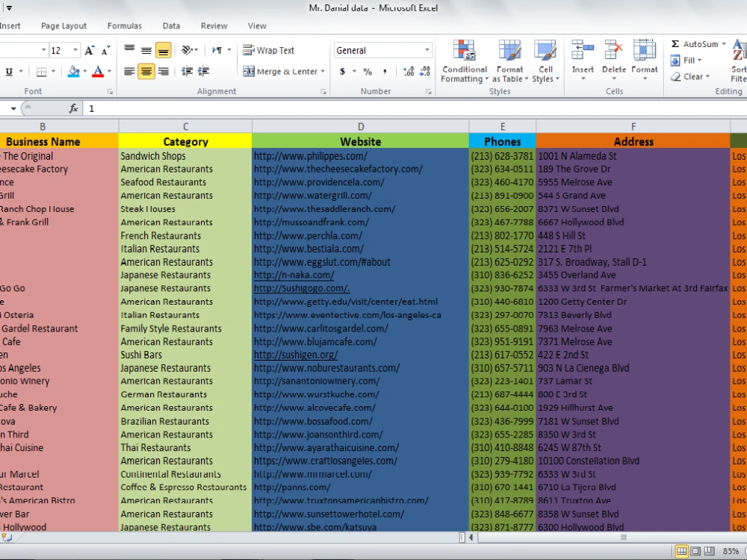Click the insert function fx icon
The height and width of the screenshot is (560, 747).
pos(73,108)
